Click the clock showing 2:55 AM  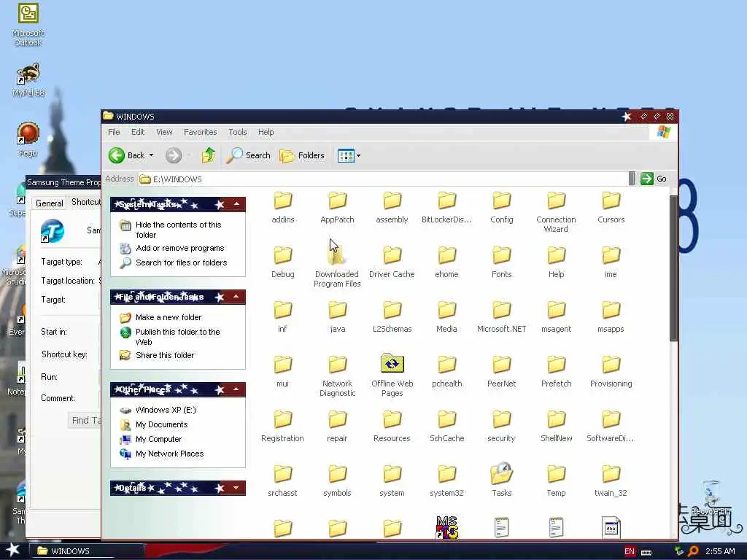pyautogui.click(x=720, y=551)
